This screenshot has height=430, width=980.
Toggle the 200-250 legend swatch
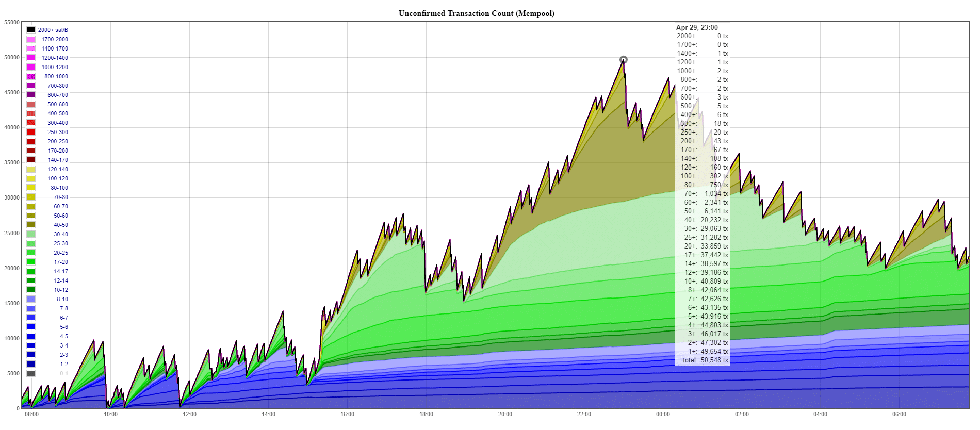pos(31,141)
